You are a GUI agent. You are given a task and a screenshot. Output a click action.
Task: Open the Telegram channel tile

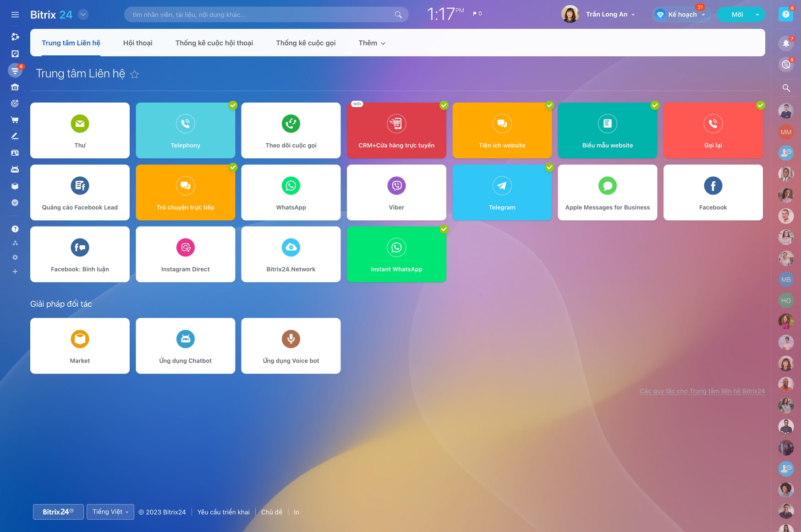(x=502, y=192)
